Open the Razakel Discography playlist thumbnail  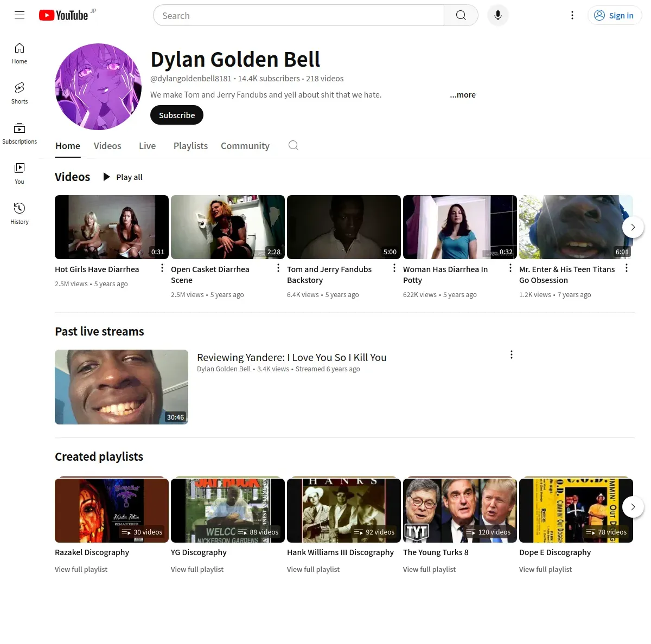[x=112, y=510]
